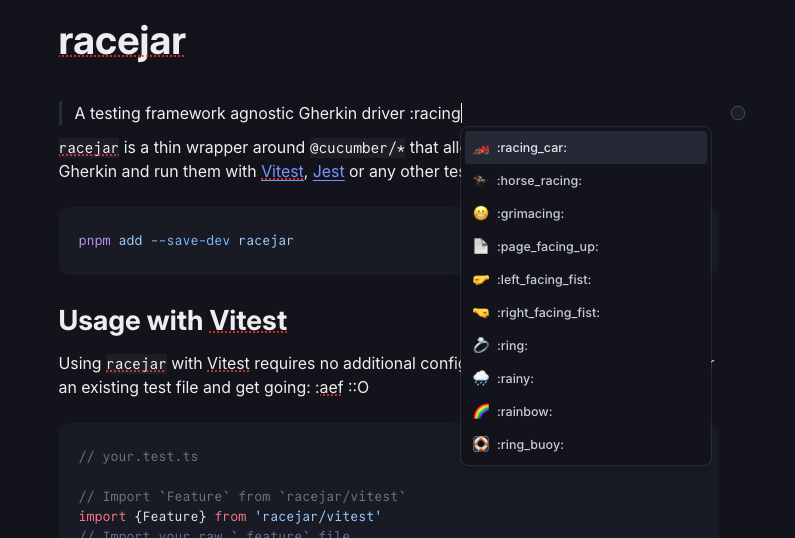Select the racing car emoji icon
Viewport: 795px width, 538px height.
481,148
